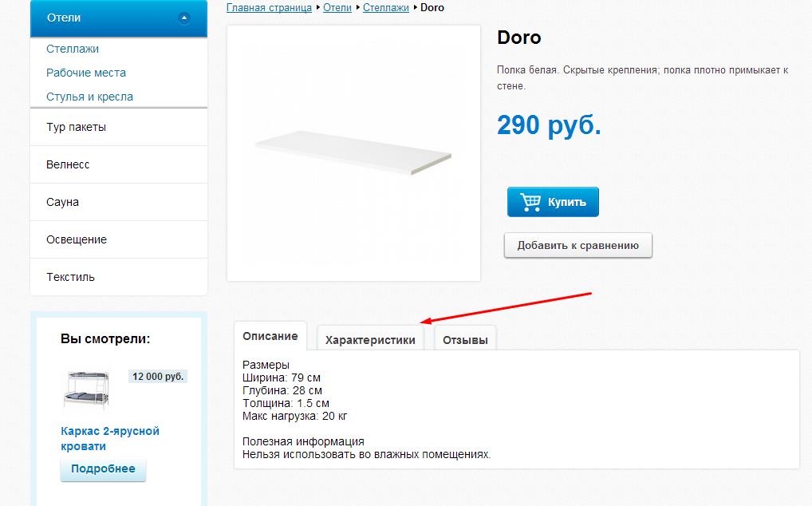The image size is (812, 506).
Task: Add Doro to comparison
Action: pos(578,246)
